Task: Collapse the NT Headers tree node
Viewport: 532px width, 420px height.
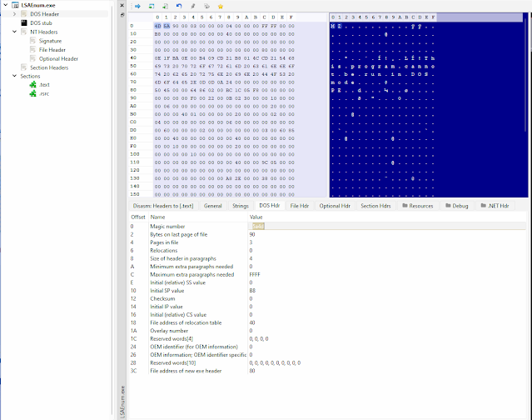Action: [x=14, y=32]
